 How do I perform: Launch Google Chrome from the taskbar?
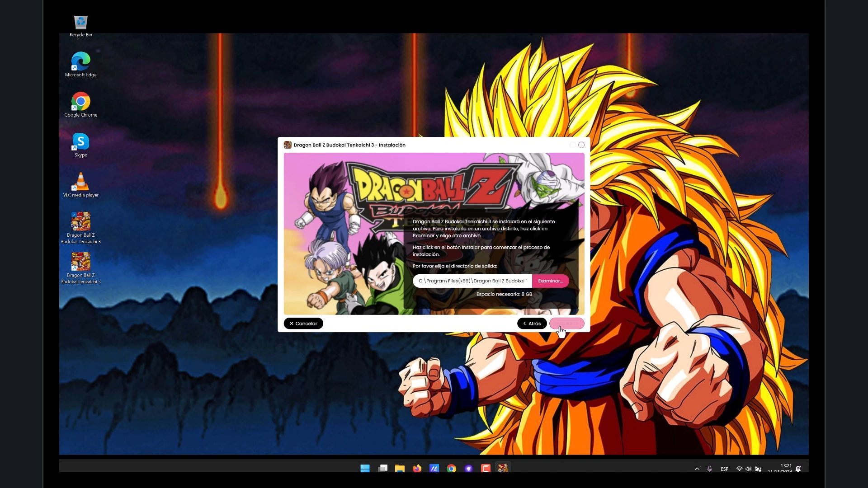(x=451, y=469)
